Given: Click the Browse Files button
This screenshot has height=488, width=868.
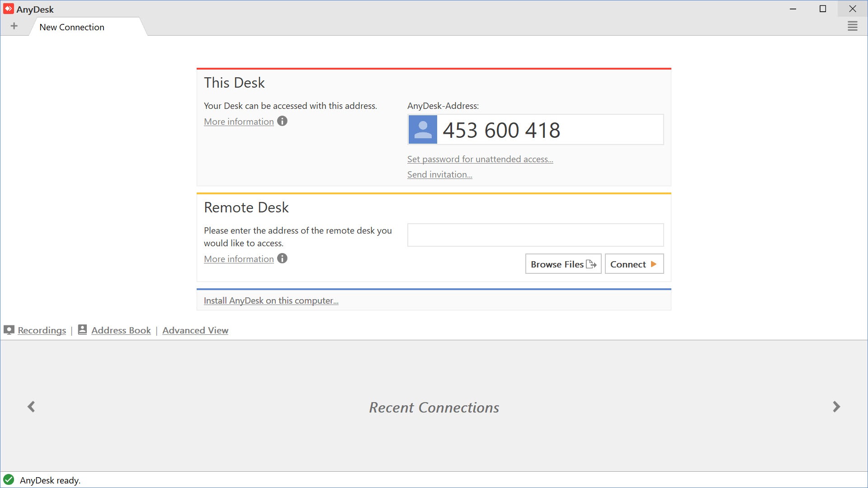Looking at the screenshot, I should [x=563, y=264].
